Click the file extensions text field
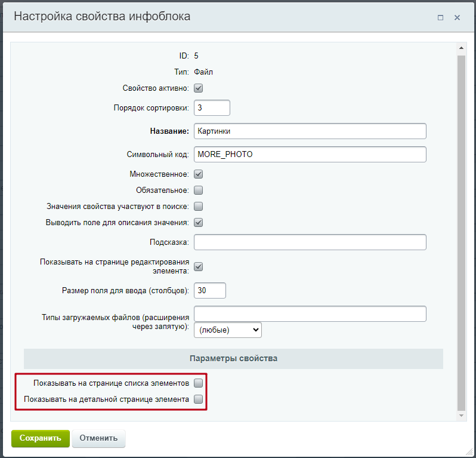 coord(310,314)
